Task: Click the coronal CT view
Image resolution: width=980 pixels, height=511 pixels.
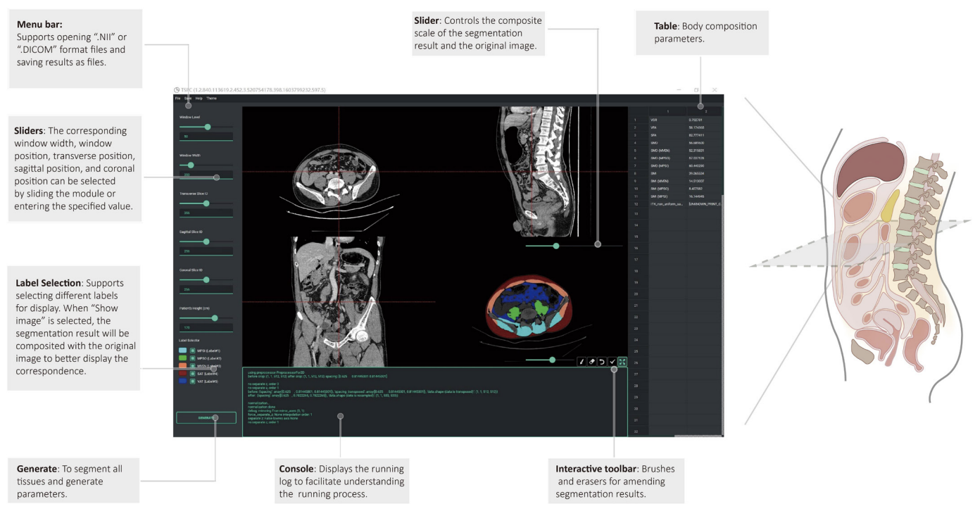Action: [x=339, y=301]
